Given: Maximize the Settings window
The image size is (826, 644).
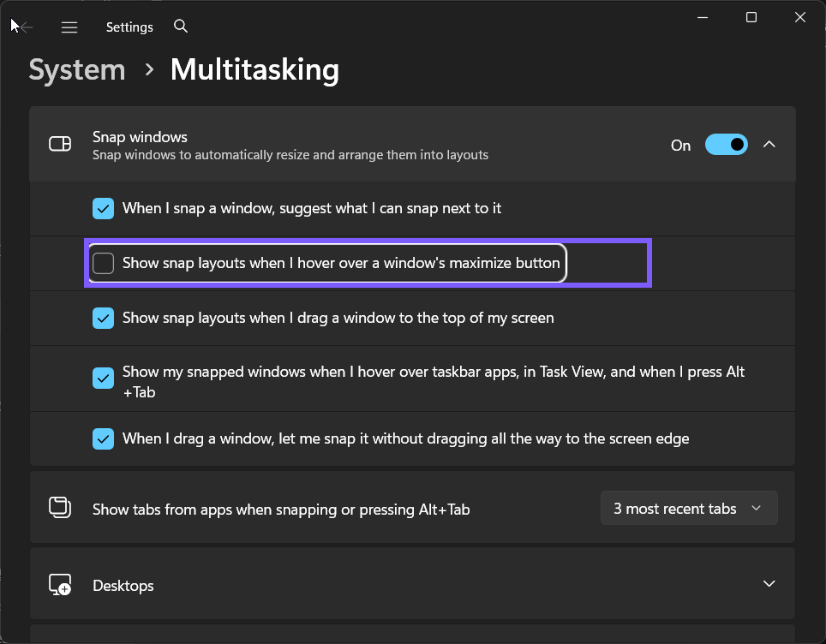Looking at the screenshot, I should (751, 17).
